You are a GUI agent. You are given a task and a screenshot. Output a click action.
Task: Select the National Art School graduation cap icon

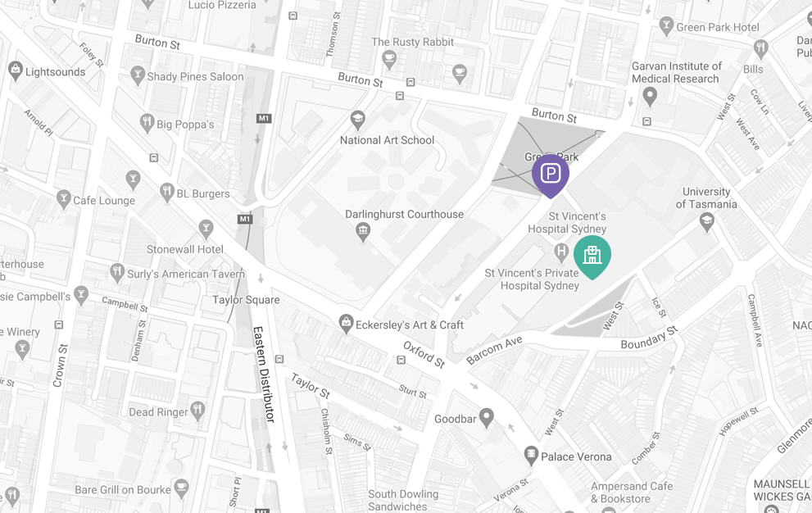click(x=357, y=120)
